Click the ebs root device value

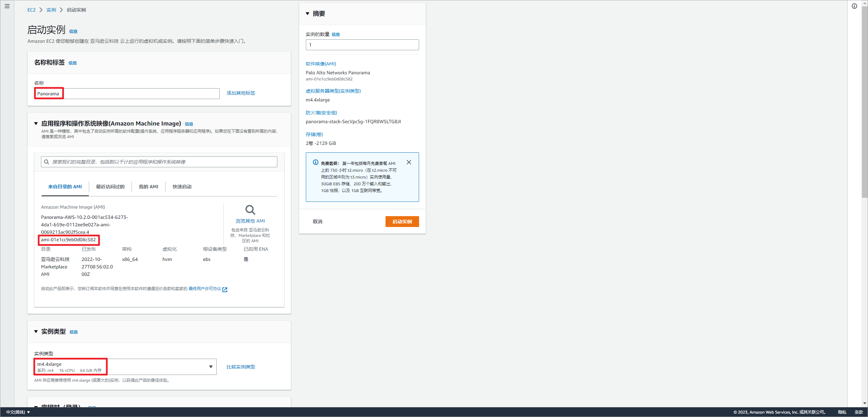coord(207,259)
